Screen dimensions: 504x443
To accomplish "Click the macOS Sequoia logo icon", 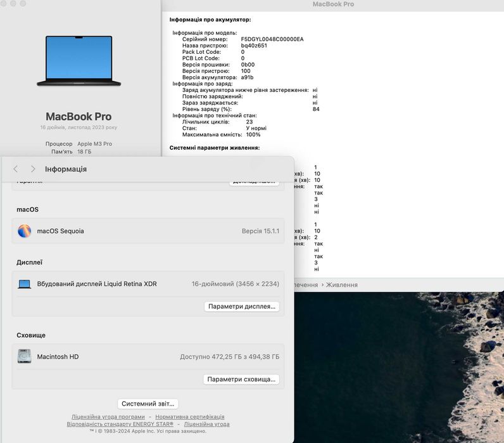I will [25, 231].
